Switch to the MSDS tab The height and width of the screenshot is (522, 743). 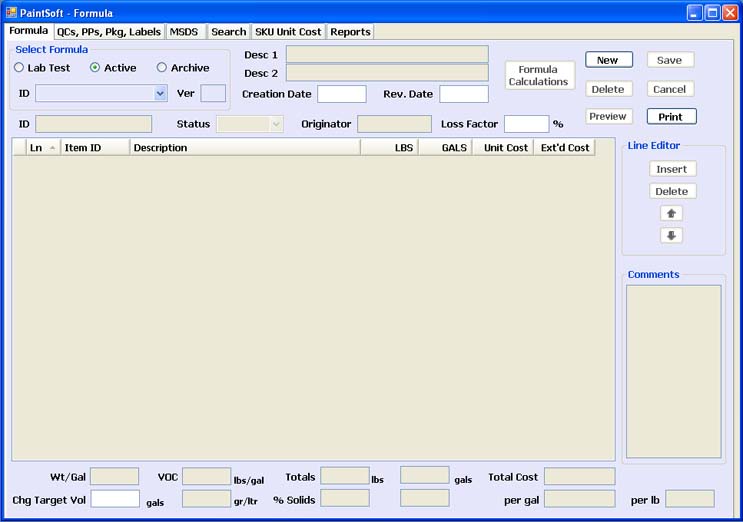(184, 32)
